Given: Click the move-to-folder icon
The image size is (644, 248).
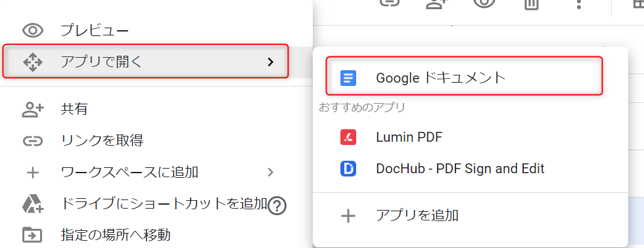Looking at the screenshot, I should [x=33, y=236].
